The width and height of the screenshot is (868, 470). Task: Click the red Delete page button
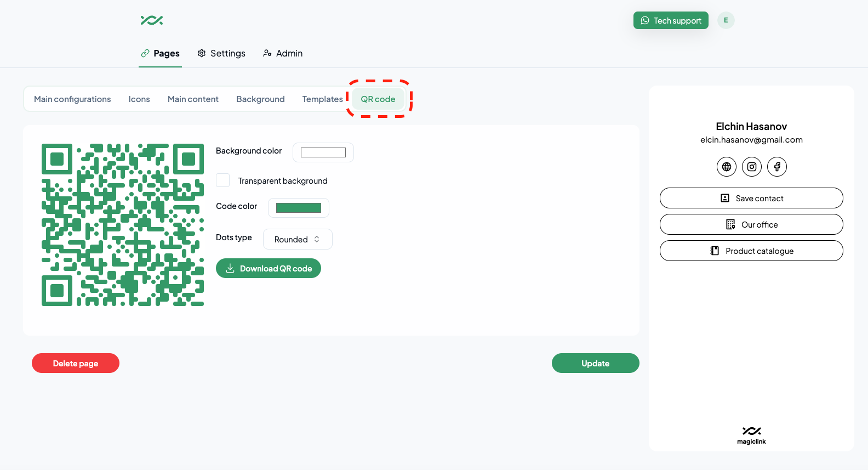coord(76,363)
